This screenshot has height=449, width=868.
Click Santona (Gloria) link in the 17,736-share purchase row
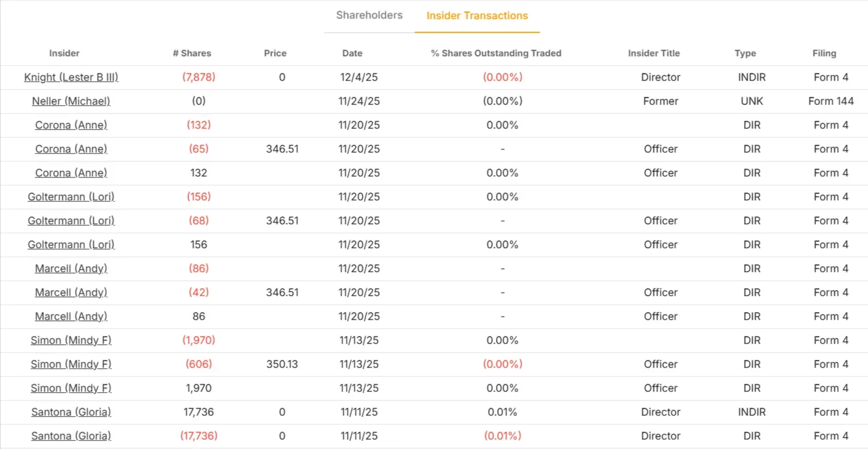71,412
